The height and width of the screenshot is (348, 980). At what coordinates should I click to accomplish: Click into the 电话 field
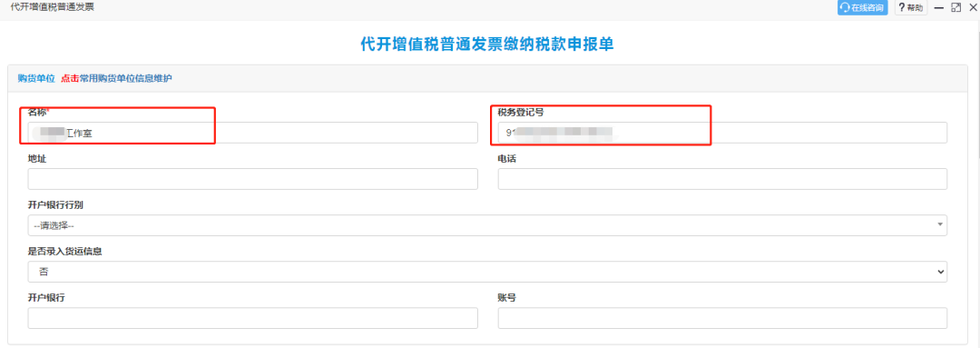click(722, 179)
